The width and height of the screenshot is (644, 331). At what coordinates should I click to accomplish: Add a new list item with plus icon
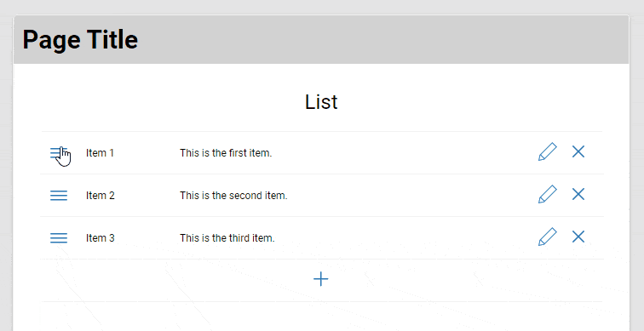(x=321, y=279)
